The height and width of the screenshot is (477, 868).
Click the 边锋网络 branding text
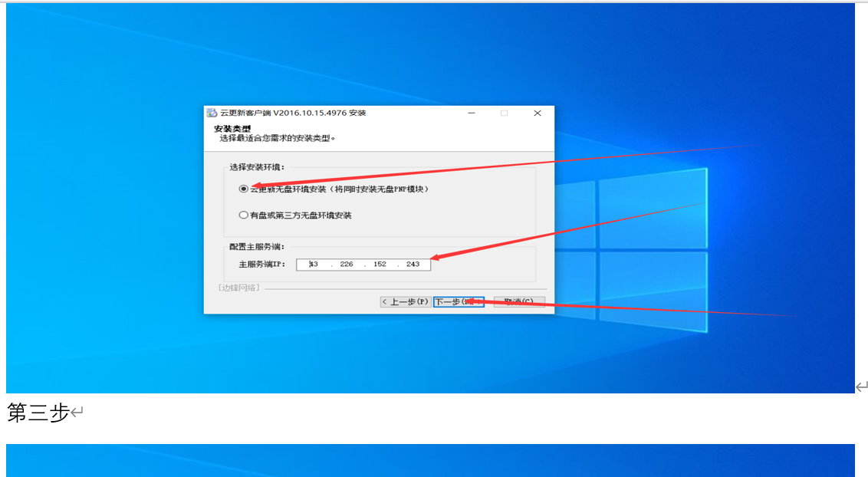(x=238, y=288)
